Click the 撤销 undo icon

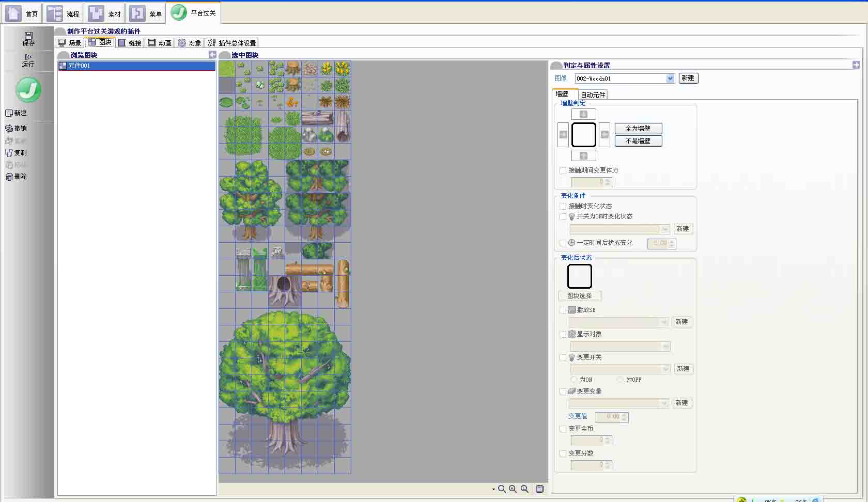click(9, 128)
